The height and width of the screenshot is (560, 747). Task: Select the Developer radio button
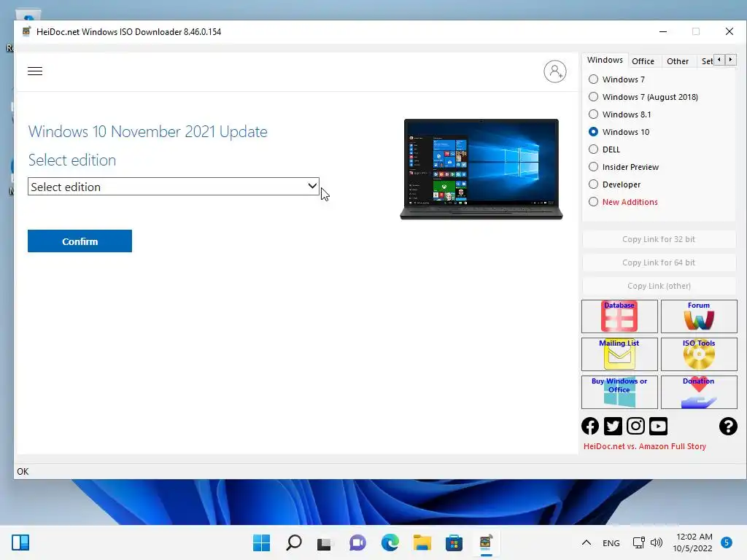pos(593,184)
